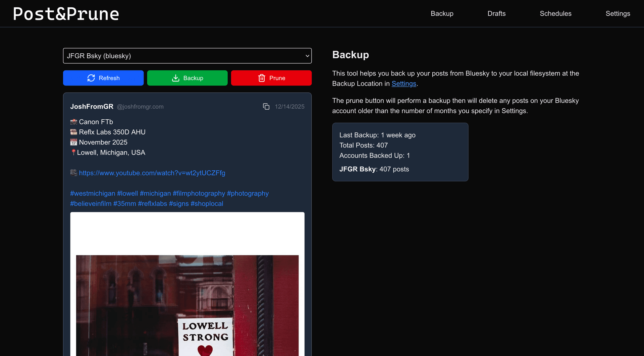The image size is (644, 356).
Task: Go to Backup in the top navigation
Action: (x=442, y=14)
